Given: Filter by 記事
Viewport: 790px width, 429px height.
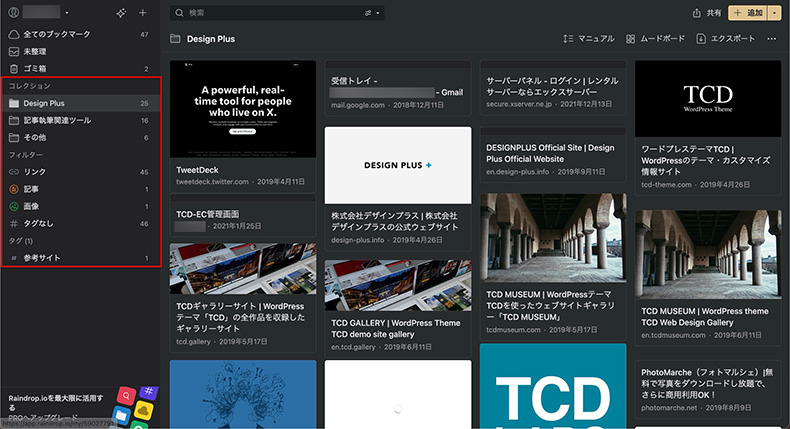Looking at the screenshot, I should [x=81, y=189].
